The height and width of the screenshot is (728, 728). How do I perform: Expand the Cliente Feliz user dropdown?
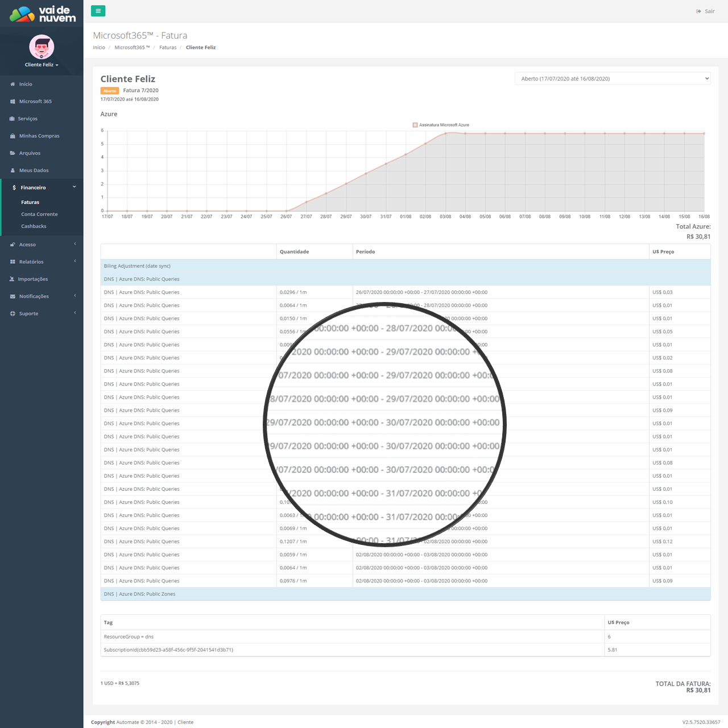tap(42, 65)
